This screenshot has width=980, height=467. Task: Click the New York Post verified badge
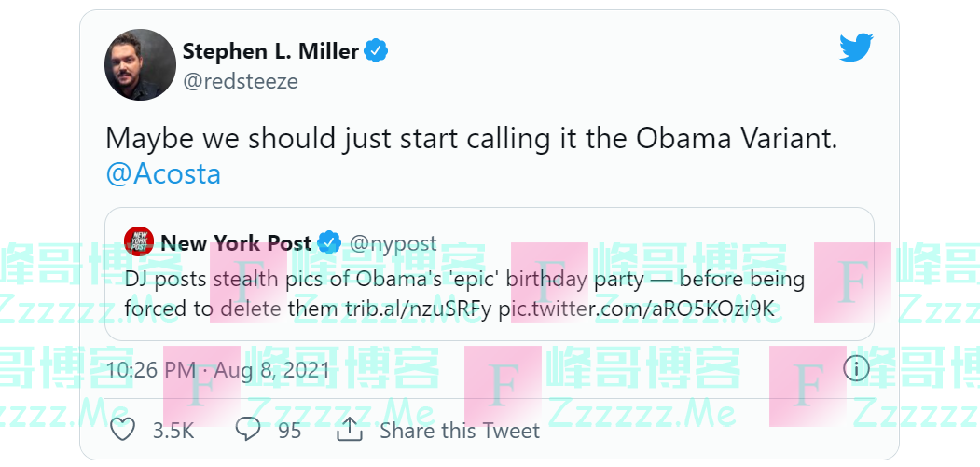(x=329, y=243)
